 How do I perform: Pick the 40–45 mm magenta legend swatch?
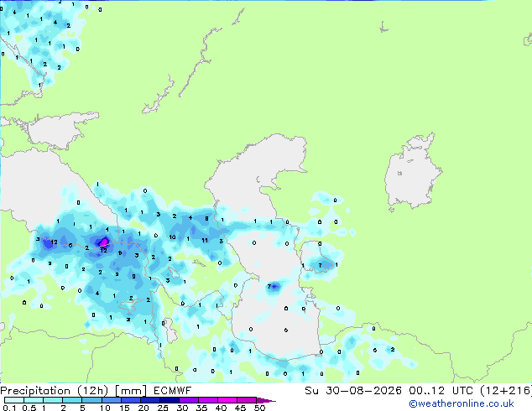coord(227,400)
